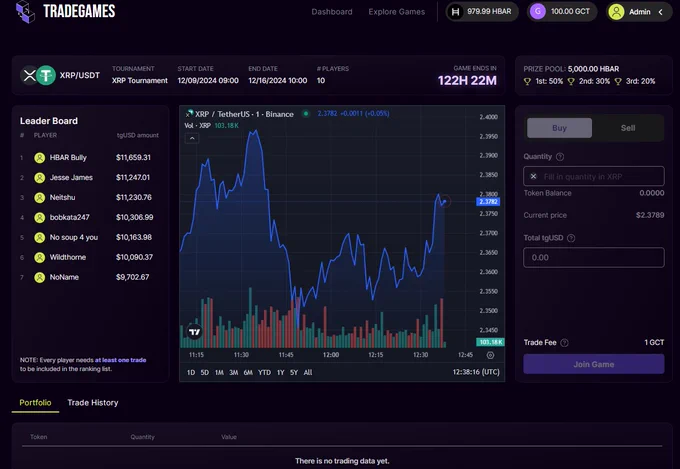Click the Quantity help icon
Screen dimensions: 680x469
560,157
